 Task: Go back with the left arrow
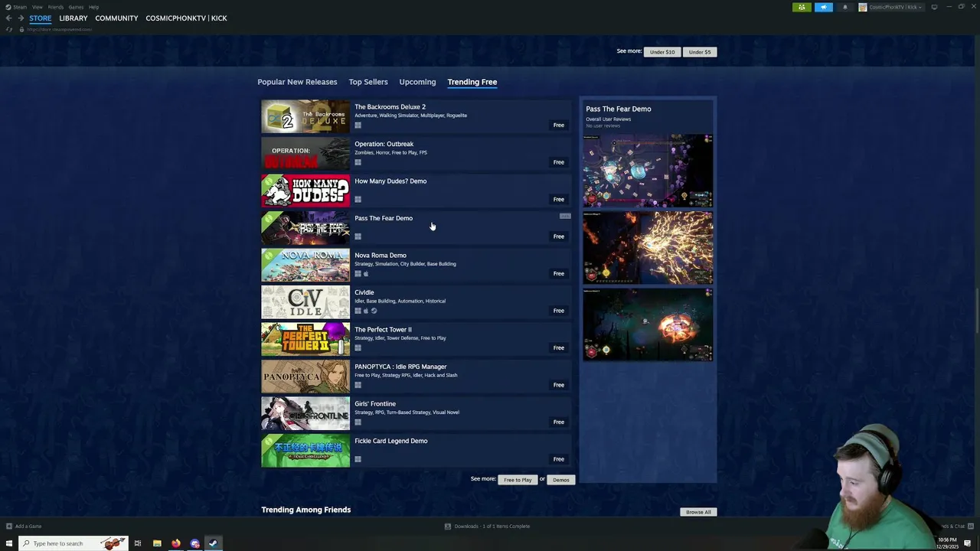tap(8, 18)
